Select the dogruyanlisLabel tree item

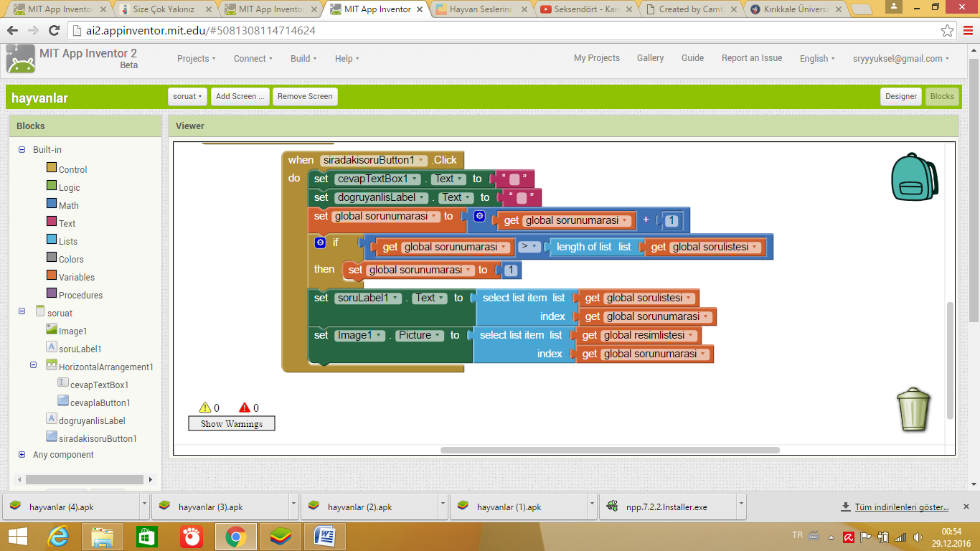(92, 420)
